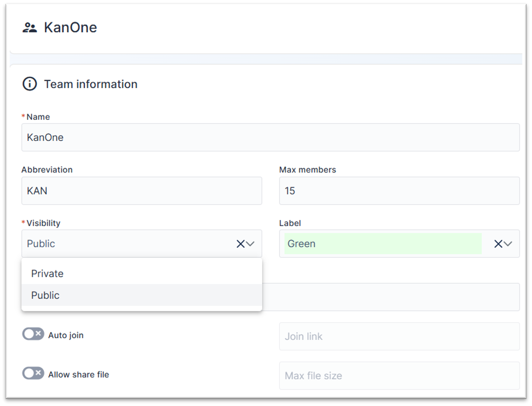Select Private from the visibility options
532x406 pixels.
tap(47, 273)
